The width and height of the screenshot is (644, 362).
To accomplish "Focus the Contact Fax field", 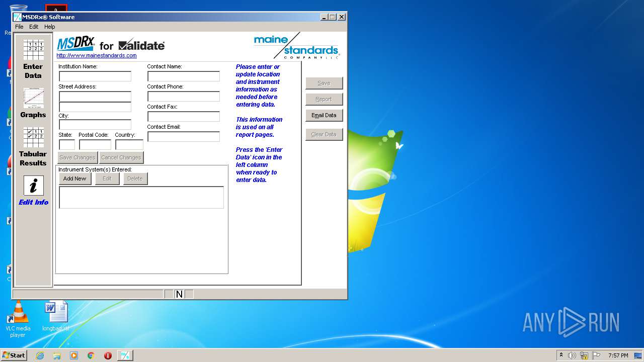I will (x=184, y=117).
